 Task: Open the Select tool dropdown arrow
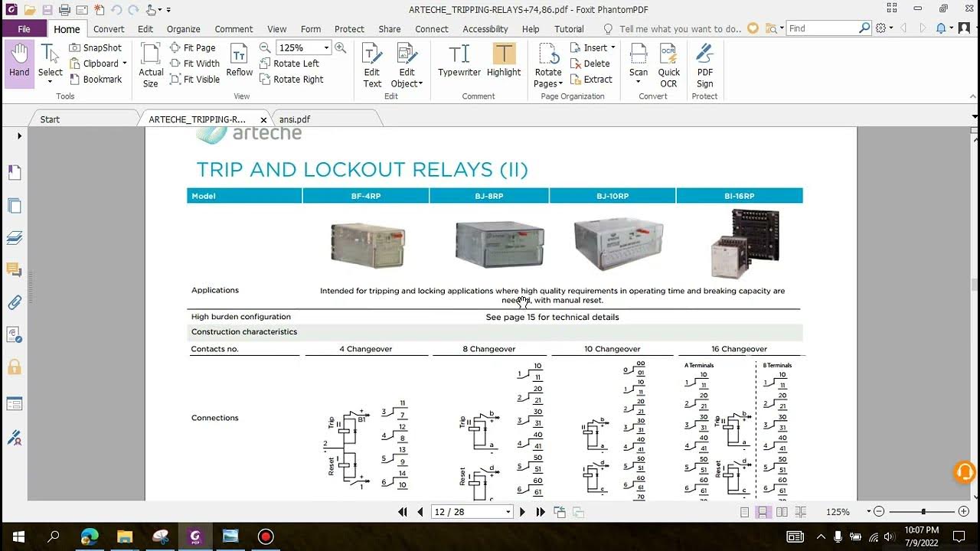point(50,82)
